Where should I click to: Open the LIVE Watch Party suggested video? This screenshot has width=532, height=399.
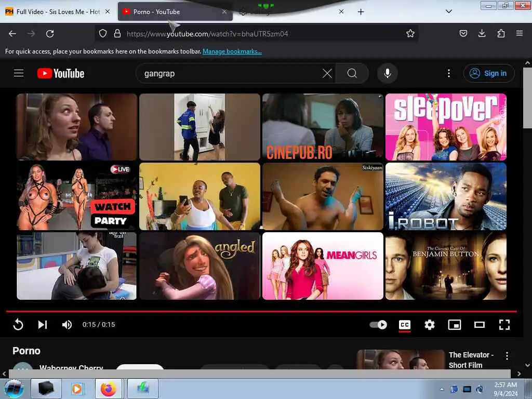pyautogui.click(x=77, y=196)
